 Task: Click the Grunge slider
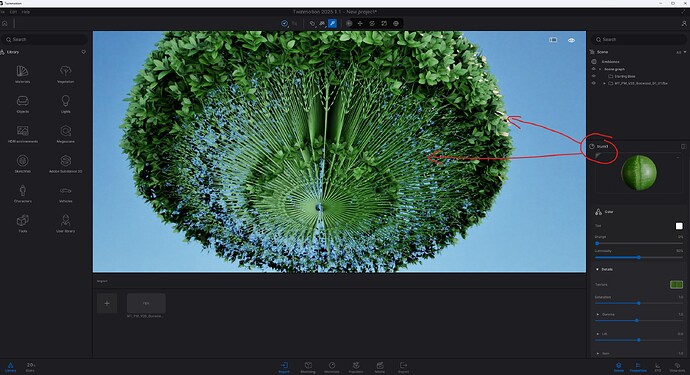click(x=639, y=243)
